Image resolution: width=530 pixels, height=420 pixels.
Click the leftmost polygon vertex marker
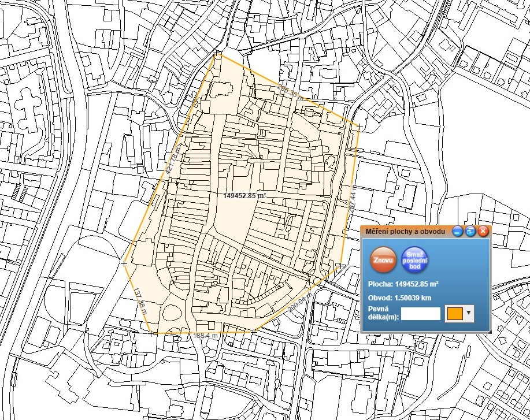[x=125, y=263]
